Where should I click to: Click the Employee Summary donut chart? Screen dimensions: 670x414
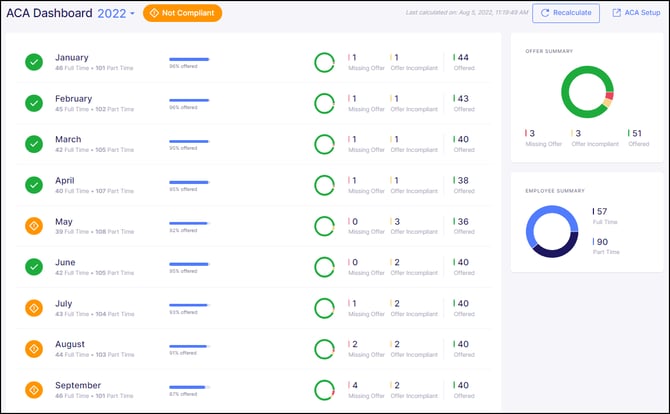552,232
